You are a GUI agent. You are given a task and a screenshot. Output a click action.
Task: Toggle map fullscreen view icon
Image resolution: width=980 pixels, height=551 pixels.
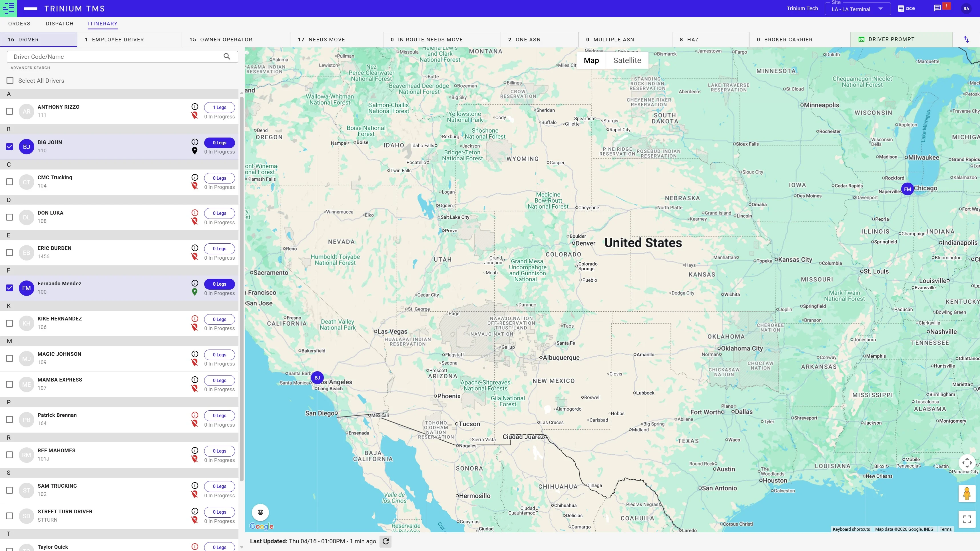tap(967, 519)
